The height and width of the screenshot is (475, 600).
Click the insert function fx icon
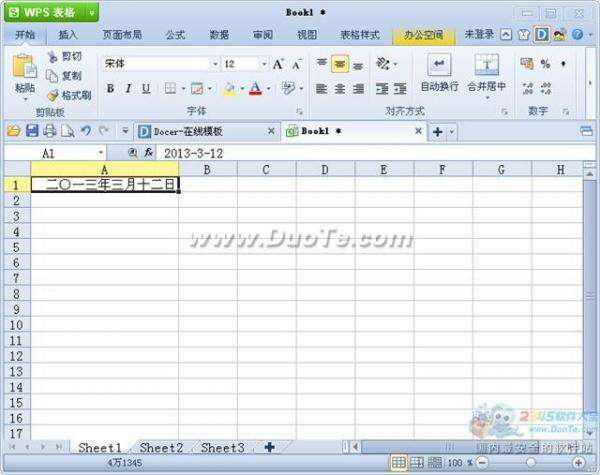coord(148,153)
